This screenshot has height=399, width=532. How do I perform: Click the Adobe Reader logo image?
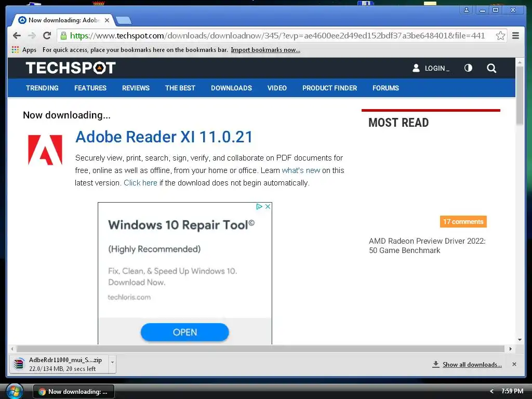click(45, 150)
